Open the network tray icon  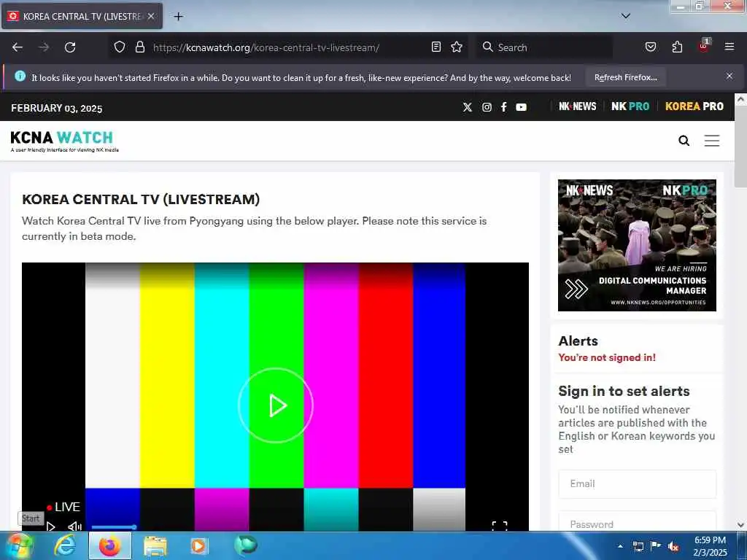pos(638,547)
